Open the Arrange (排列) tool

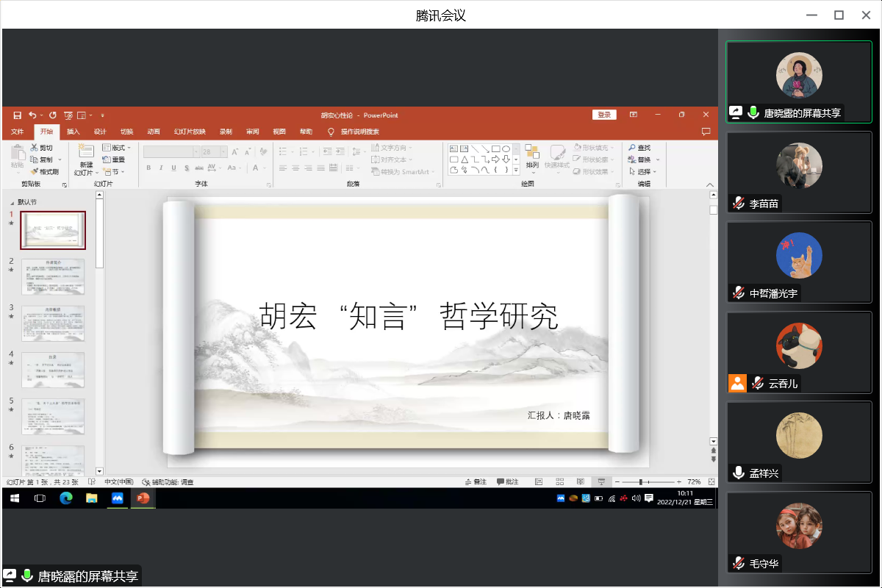531,157
